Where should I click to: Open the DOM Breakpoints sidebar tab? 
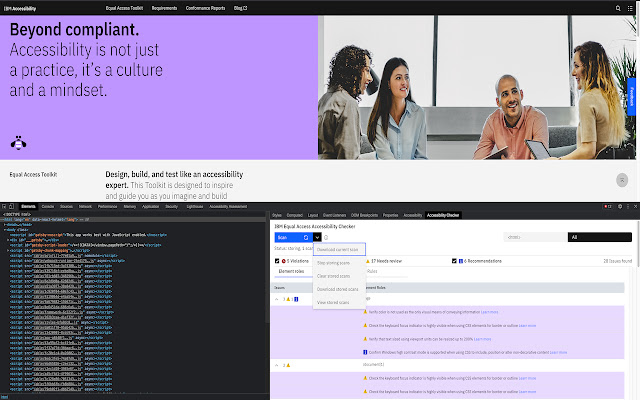(364, 215)
